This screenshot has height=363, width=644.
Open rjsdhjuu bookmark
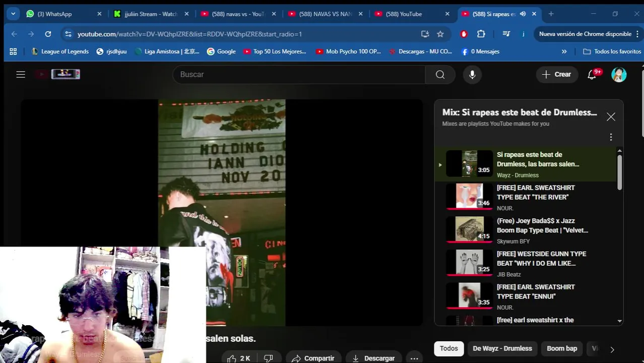click(111, 51)
